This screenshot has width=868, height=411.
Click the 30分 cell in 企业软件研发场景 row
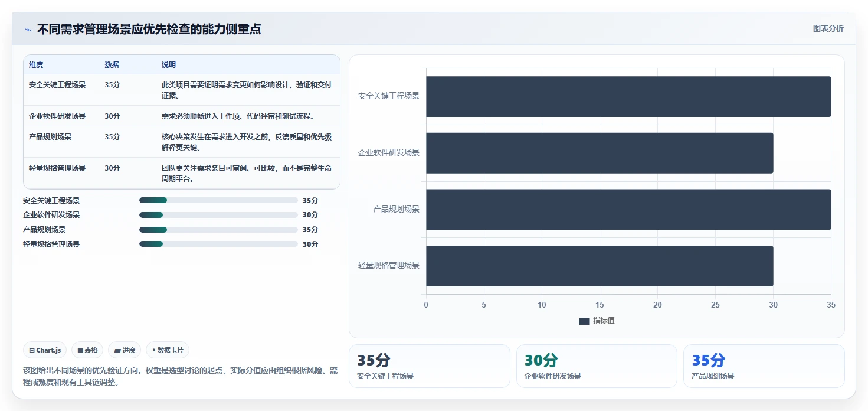113,116
